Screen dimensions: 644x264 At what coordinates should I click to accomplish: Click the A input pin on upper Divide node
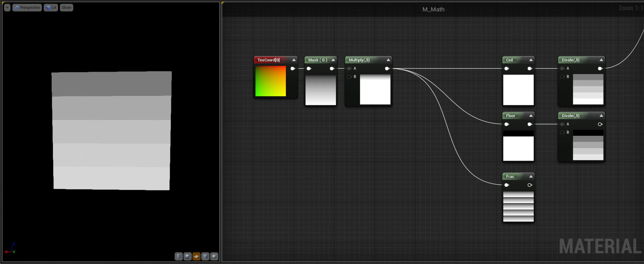pos(562,68)
